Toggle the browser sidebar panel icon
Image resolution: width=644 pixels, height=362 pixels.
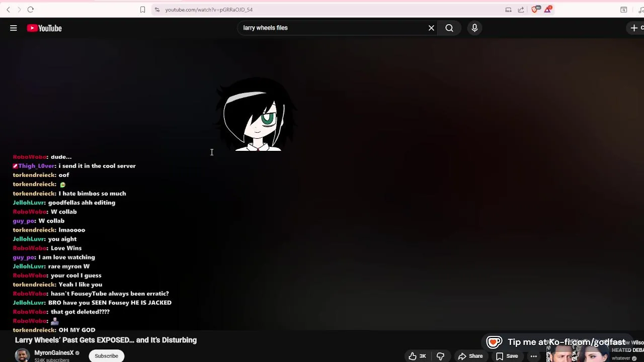click(623, 10)
